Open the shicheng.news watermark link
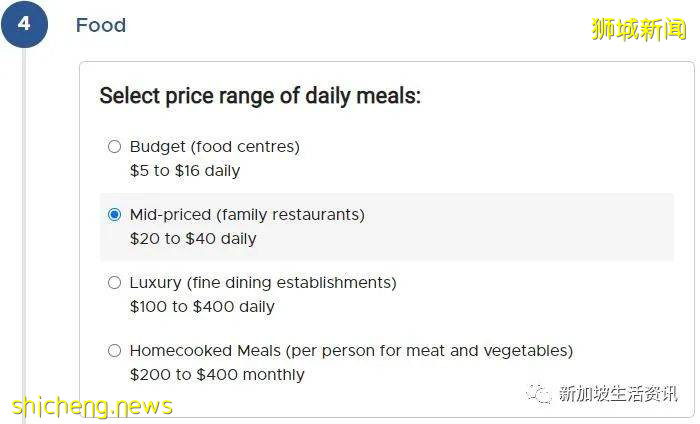This screenshot has width=700, height=424. click(92, 406)
